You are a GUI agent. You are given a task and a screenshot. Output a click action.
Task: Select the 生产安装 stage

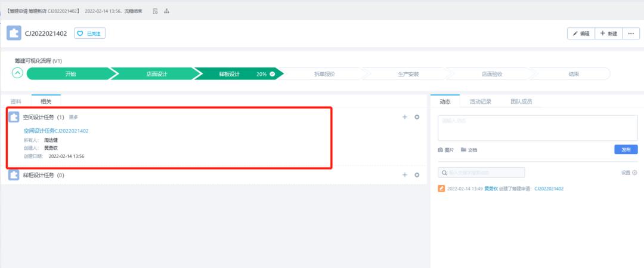coord(408,75)
